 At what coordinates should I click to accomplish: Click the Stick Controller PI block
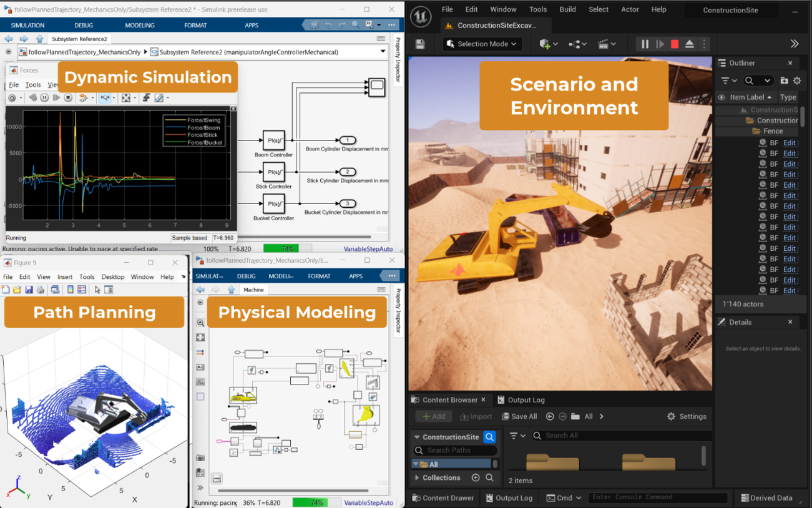273,172
